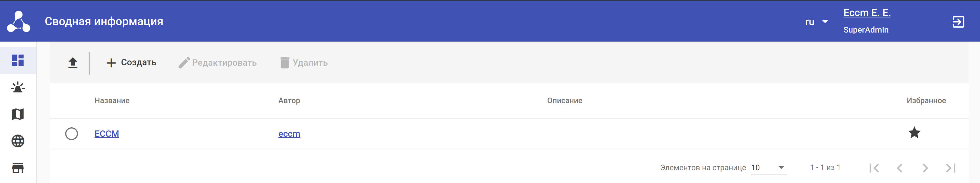Image resolution: width=980 pixels, height=183 pixels.
Task: Click the Редактировать button
Action: [218, 63]
